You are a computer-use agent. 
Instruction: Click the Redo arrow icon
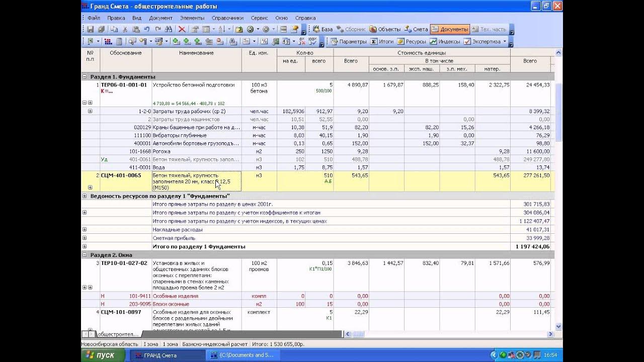point(158,29)
